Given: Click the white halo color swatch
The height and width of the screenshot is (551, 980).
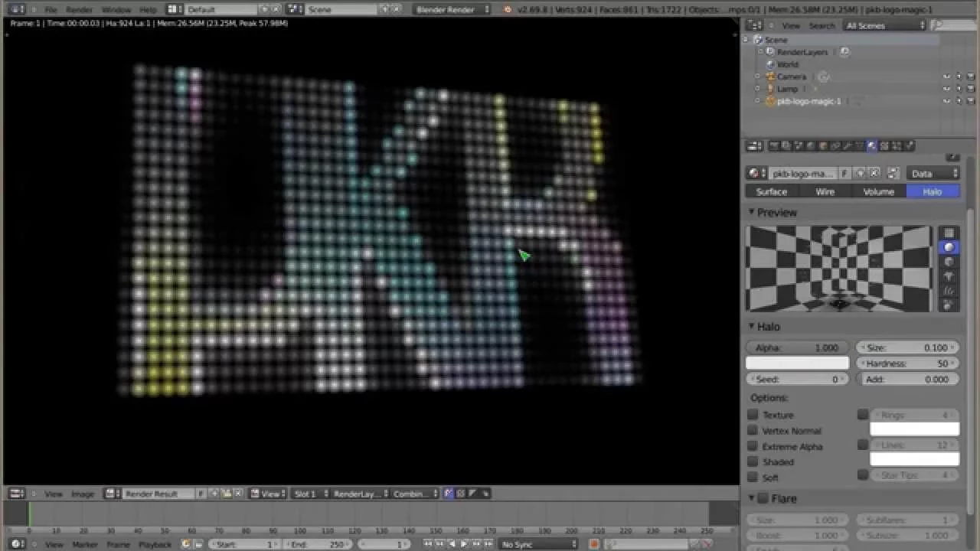Looking at the screenshot, I should click(x=797, y=363).
